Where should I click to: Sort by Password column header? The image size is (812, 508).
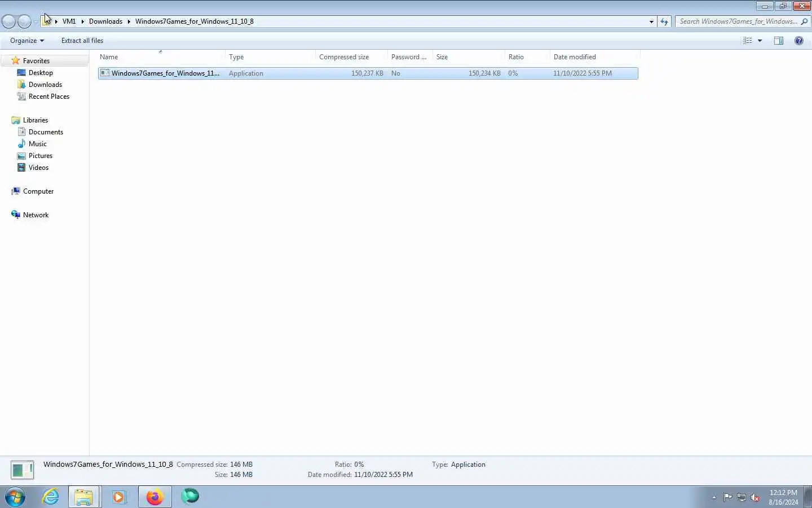click(410, 57)
